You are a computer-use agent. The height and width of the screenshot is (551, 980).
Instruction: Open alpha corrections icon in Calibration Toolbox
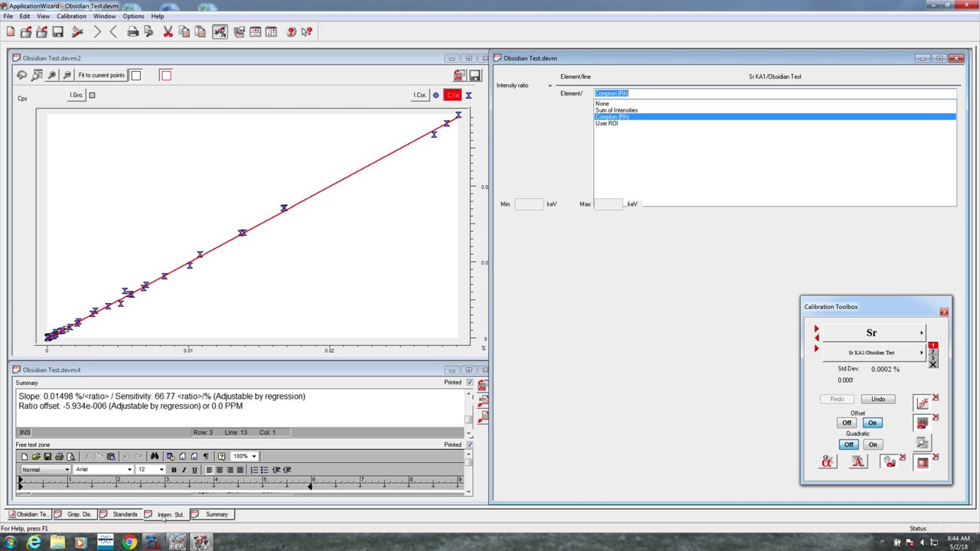click(828, 461)
